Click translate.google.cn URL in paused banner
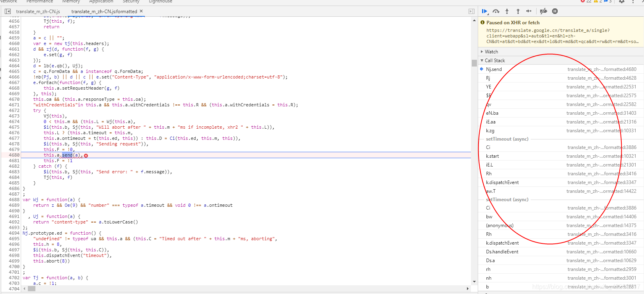644x294 pixels. (562, 36)
